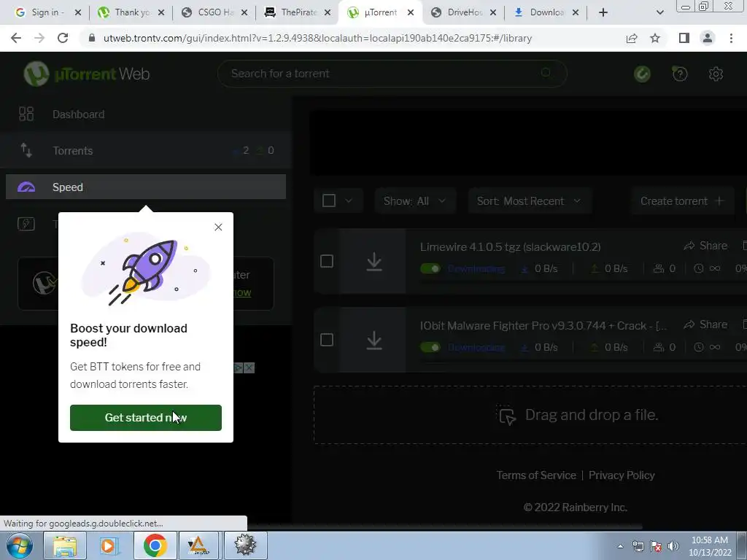Click the Limewire 4.1.0.5 tgz title

point(510,246)
